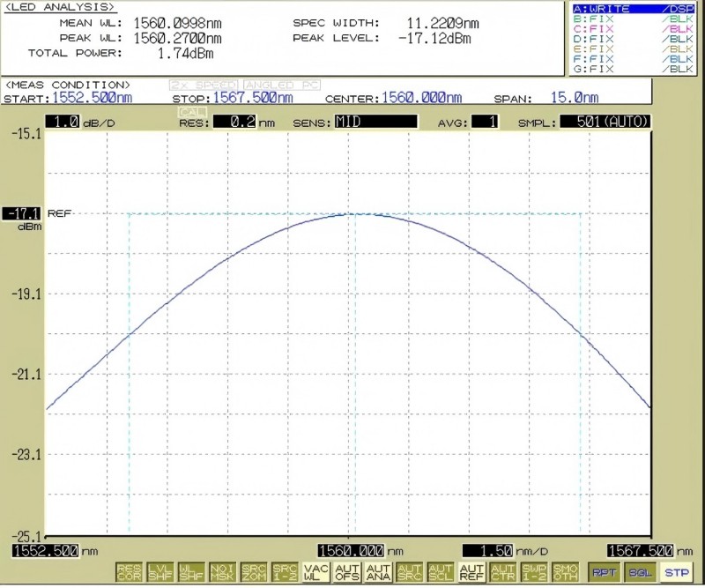Screen dimensions: 705x588
Task: Click the SRC ZOM indicator
Action: coord(253,572)
